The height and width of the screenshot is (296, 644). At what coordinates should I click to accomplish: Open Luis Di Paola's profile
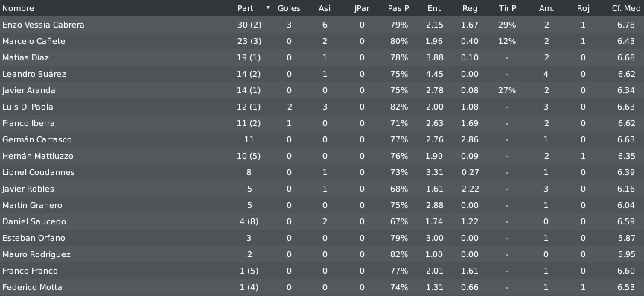[322, 107]
